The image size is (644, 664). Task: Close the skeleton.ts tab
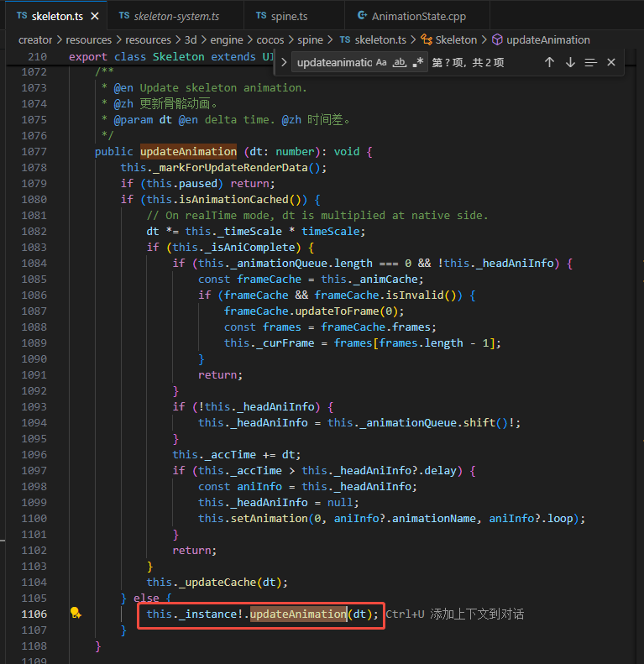95,16
